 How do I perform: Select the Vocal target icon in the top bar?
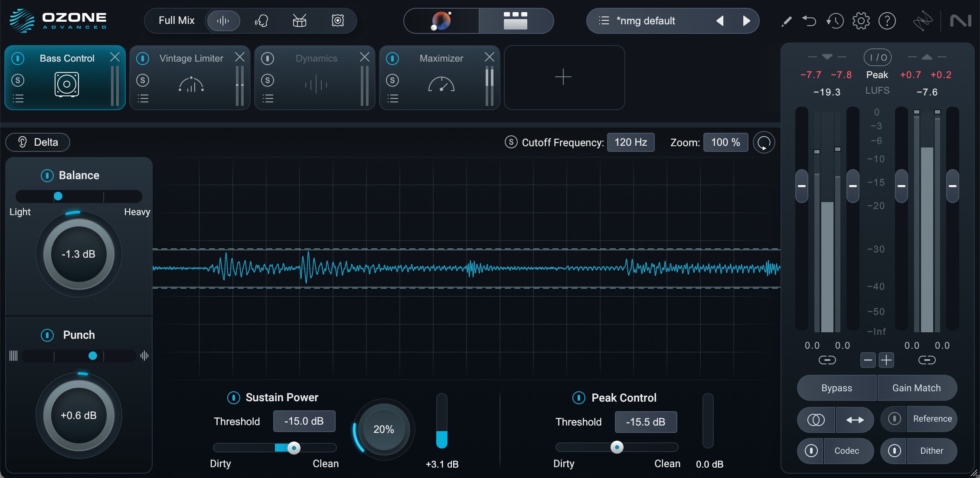pos(261,20)
